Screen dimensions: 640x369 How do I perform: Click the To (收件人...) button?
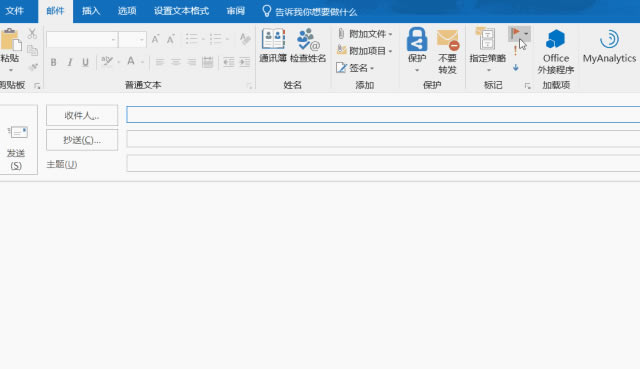(82, 116)
